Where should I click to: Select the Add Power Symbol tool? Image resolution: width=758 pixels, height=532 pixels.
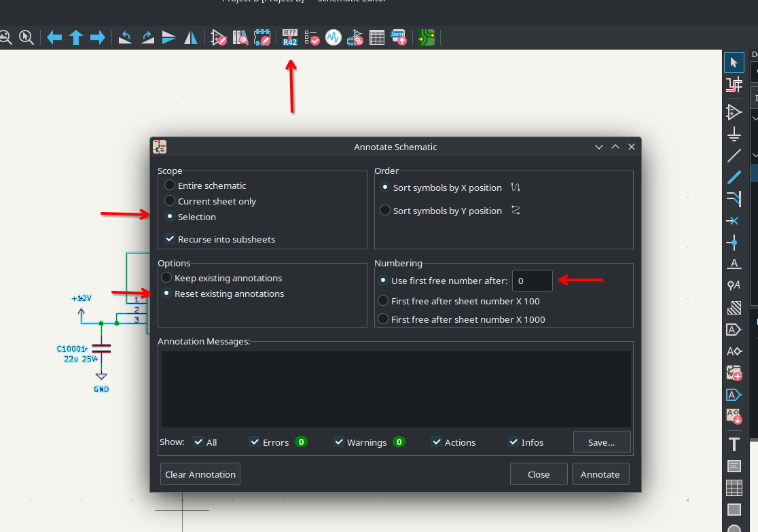[x=734, y=134]
